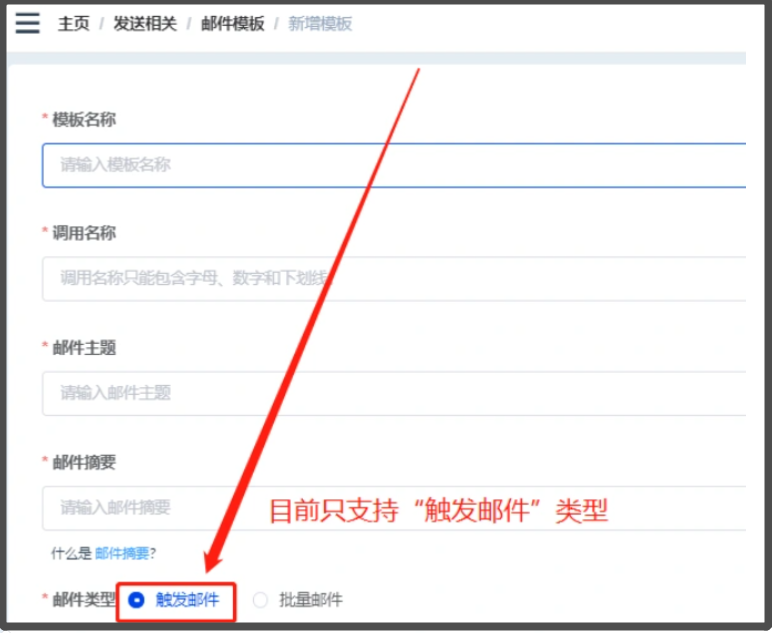Select the 邮件主题 input field
The width and height of the screenshot is (772, 633).
tap(394, 393)
